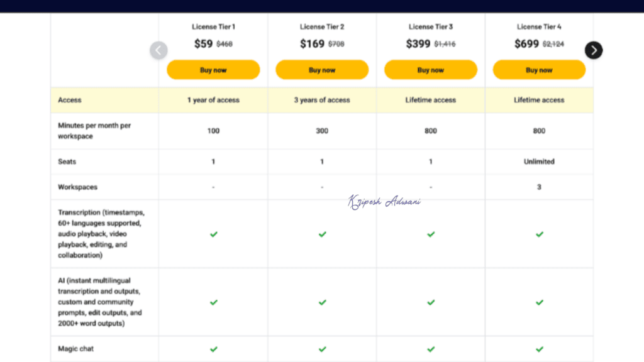Click the strikethrough $468 original price
The image size is (644, 362).
click(x=224, y=44)
